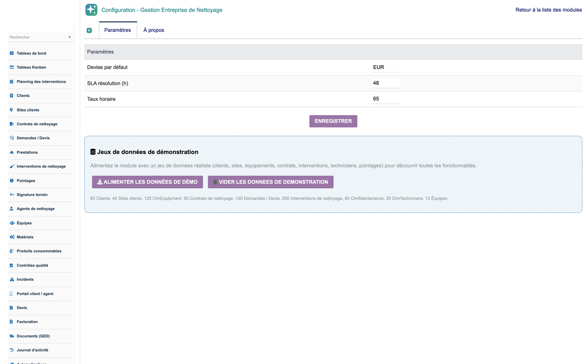
Task: Click the Signature terrain signature icon
Action: click(12, 195)
